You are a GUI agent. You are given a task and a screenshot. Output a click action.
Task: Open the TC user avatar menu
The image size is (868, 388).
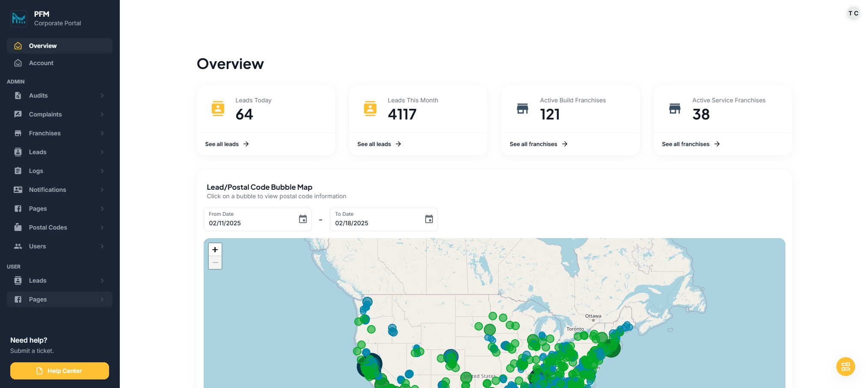853,13
